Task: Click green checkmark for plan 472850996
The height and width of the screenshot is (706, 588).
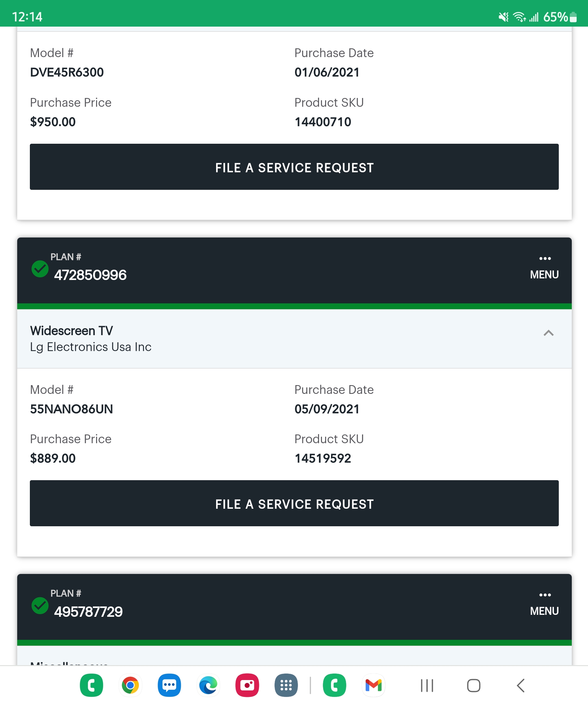Action: pyautogui.click(x=40, y=269)
